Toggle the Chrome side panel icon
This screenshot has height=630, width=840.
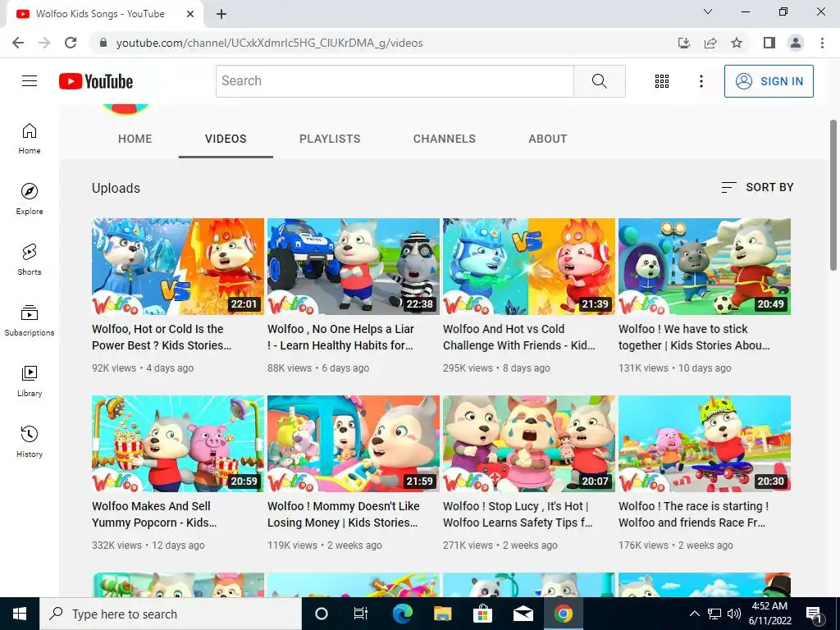[769, 43]
